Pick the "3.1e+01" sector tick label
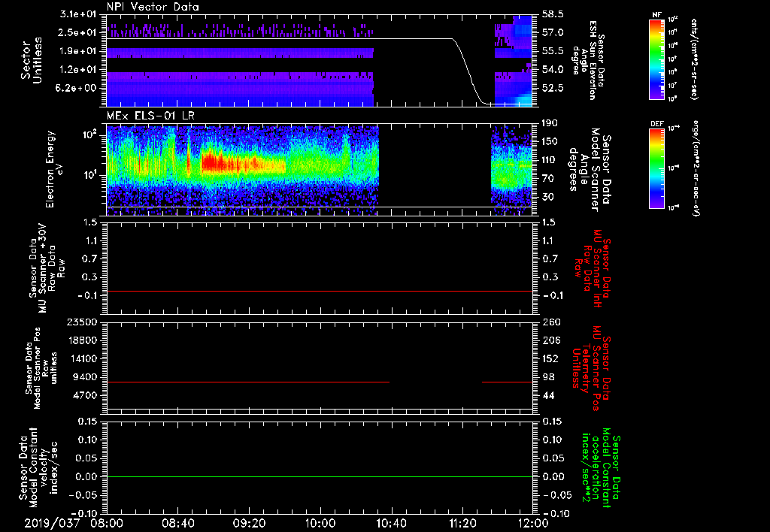Image resolution: width=770 pixels, height=532 pixels. [x=77, y=14]
